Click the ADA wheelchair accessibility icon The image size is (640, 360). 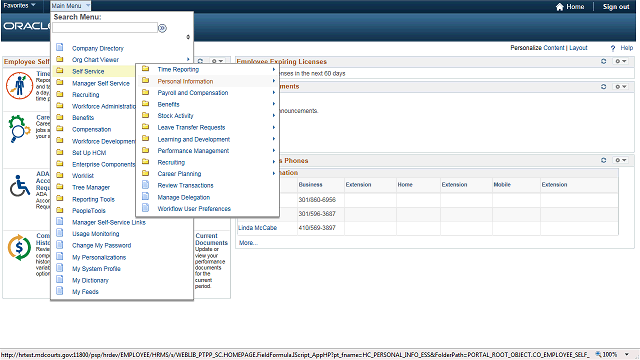(20, 186)
